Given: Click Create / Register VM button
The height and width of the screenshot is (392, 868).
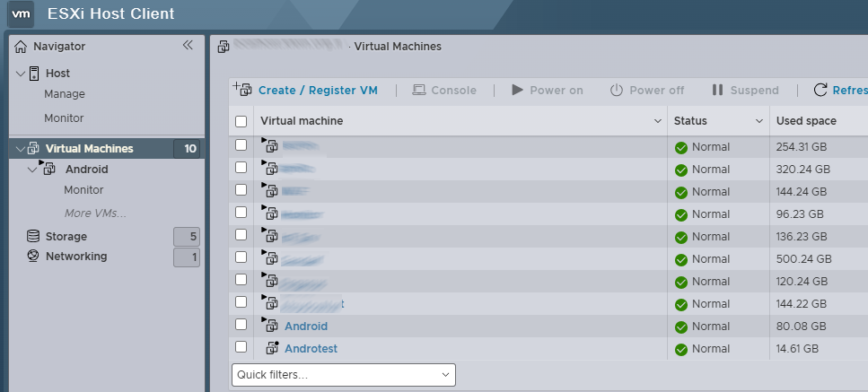Looking at the screenshot, I should point(305,90).
